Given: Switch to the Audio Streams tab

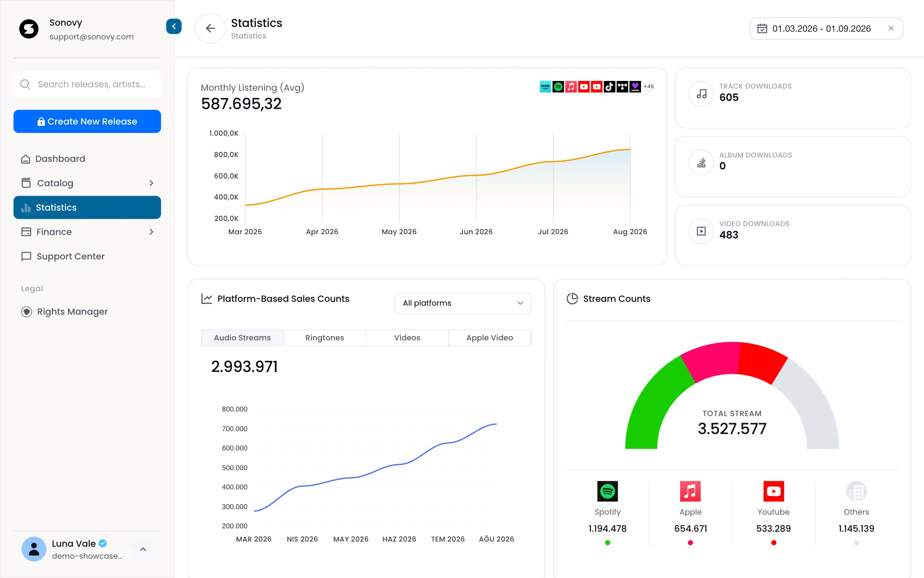Looking at the screenshot, I should click(x=243, y=338).
